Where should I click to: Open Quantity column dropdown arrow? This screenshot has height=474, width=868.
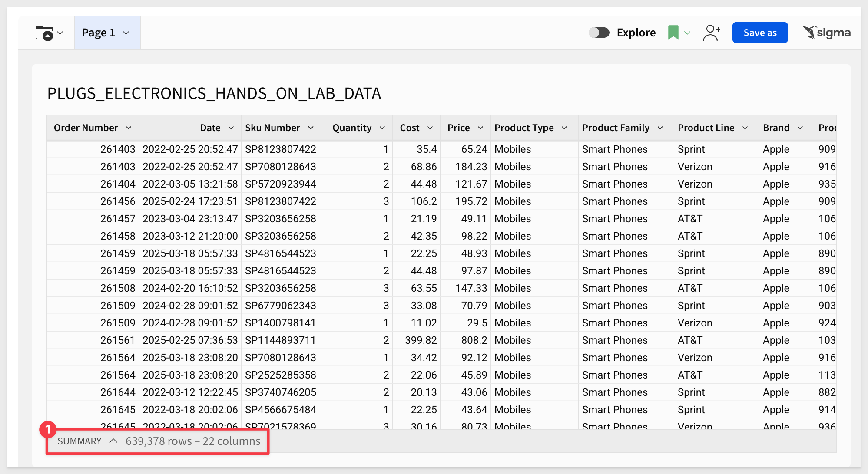point(382,128)
